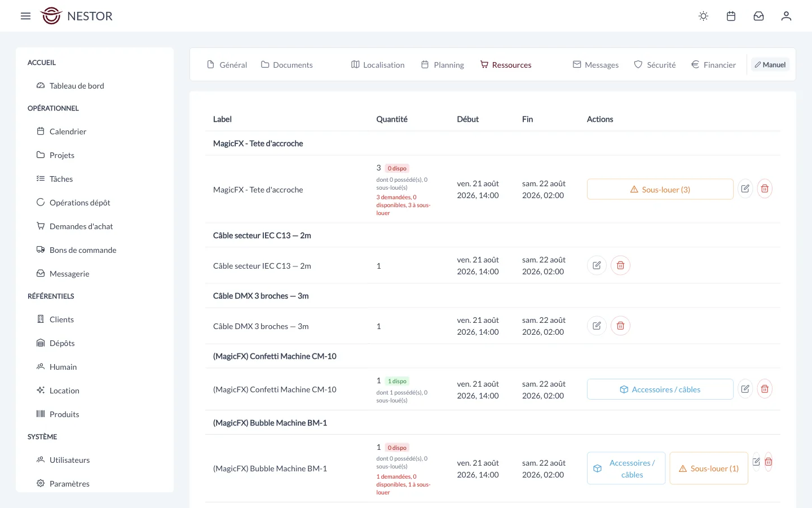Switch to the Général tab
812x508 pixels.
227,65
